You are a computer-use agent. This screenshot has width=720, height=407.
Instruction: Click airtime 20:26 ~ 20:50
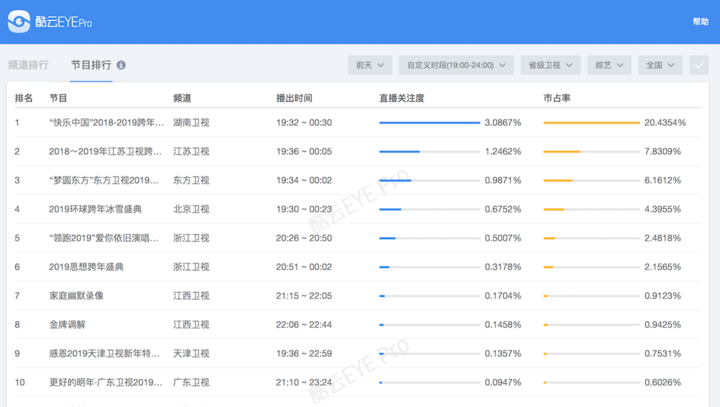(x=304, y=238)
